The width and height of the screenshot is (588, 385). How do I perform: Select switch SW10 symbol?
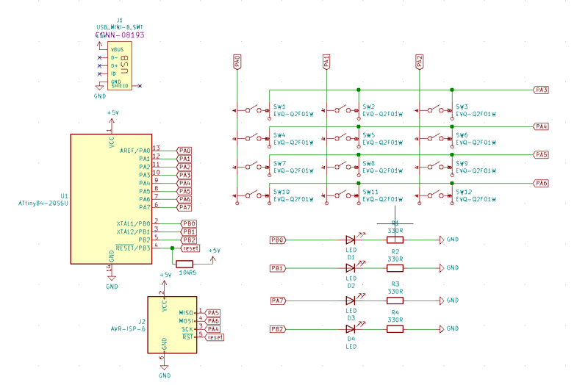tap(251, 195)
